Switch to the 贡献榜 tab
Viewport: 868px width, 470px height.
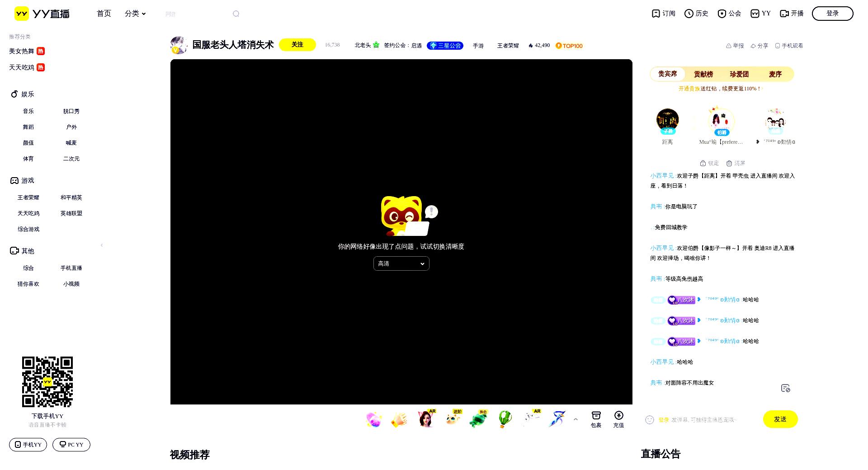pos(703,74)
